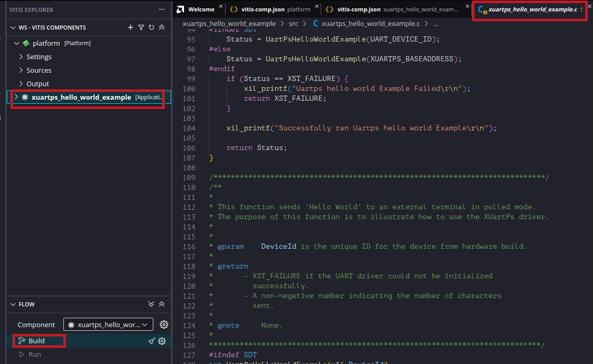This screenshot has height=364, width=593.
Task: Click Build in the Flow panel
Action: pyautogui.click(x=36, y=341)
